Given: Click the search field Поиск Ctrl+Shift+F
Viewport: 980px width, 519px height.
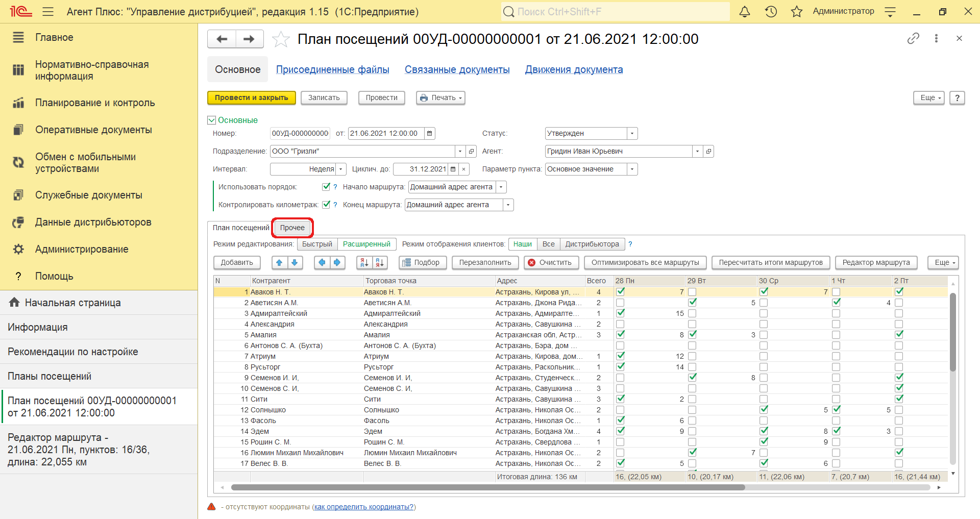Looking at the screenshot, I should (615, 11).
